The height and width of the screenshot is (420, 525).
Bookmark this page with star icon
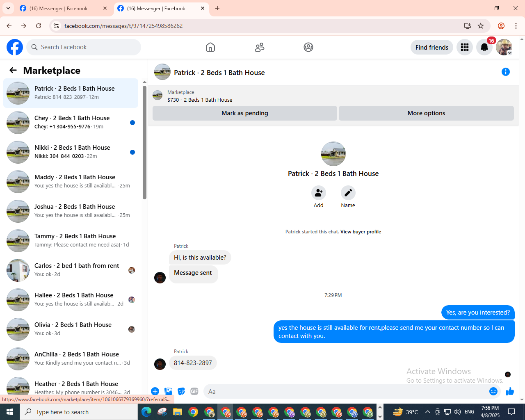[x=481, y=26]
